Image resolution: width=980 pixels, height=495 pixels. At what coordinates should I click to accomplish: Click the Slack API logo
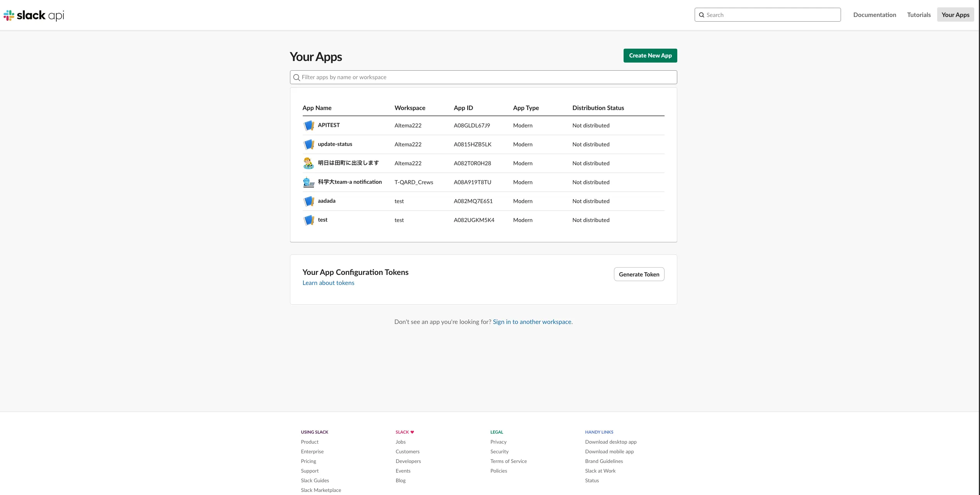click(x=34, y=15)
